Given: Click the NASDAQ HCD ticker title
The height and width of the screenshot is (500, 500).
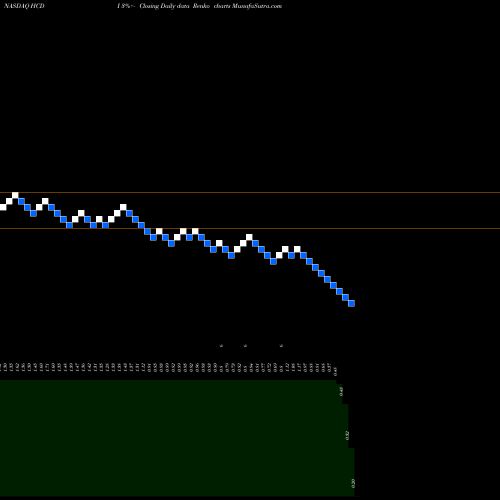Looking at the screenshot, I should click(x=24, y=6).
